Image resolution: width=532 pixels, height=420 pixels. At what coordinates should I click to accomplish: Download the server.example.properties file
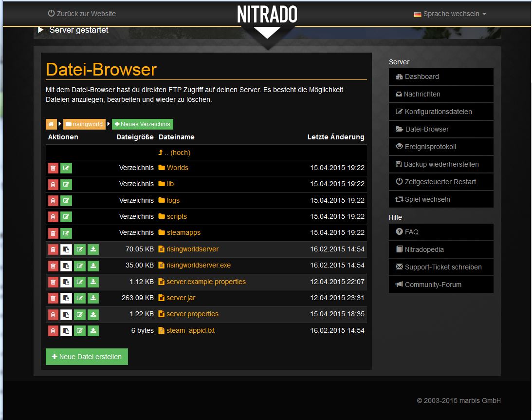click(93, 282)
